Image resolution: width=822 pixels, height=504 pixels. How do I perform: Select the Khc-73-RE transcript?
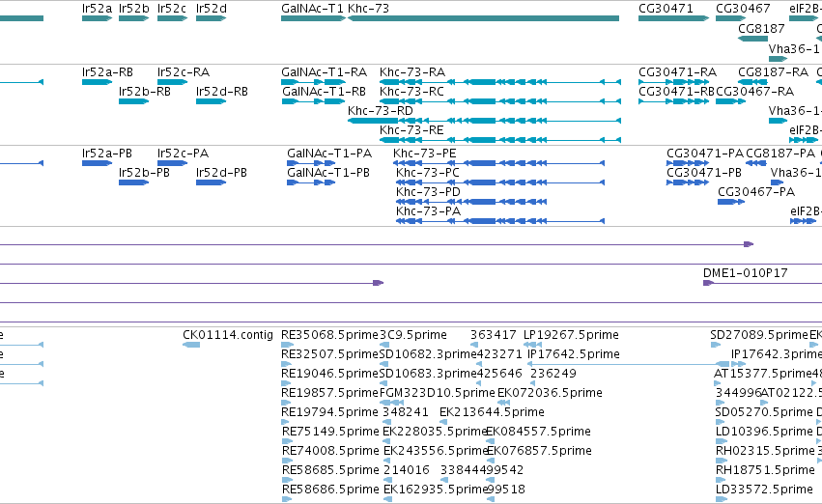pos(500,140)
